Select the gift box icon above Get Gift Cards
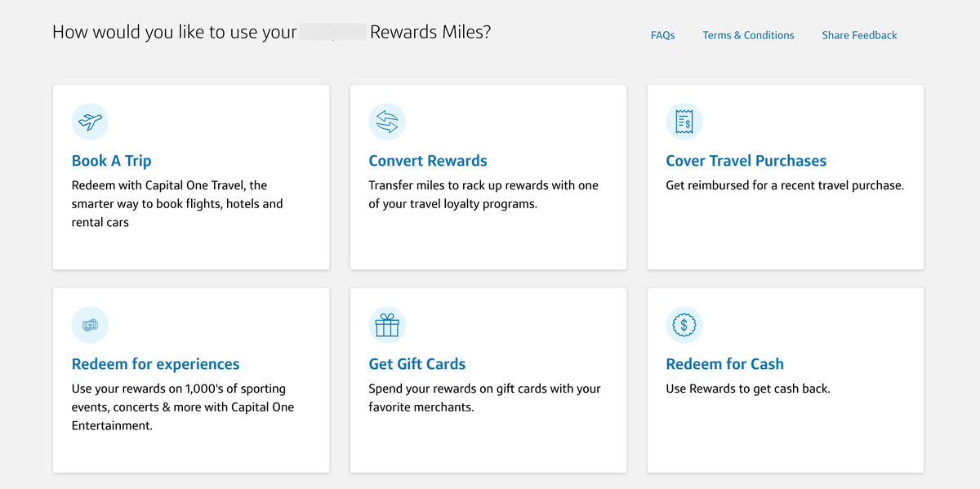Screen dimensions: 980x489 click(x=387, y=324)
